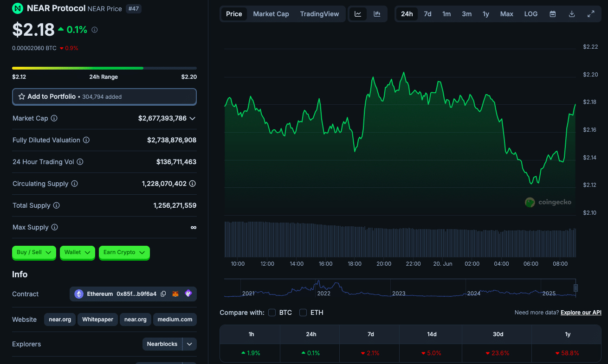
Task: Show Max Supply info icon
Action: [x=54, y=227]
